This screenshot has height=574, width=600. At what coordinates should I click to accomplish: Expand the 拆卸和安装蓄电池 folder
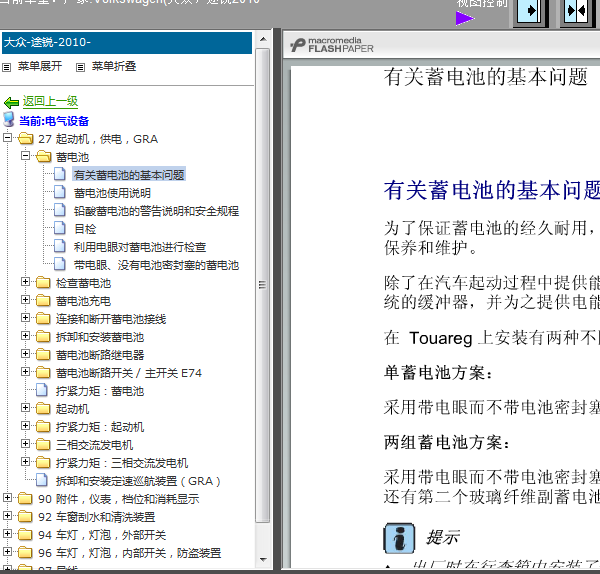click(x=25, y=336)
